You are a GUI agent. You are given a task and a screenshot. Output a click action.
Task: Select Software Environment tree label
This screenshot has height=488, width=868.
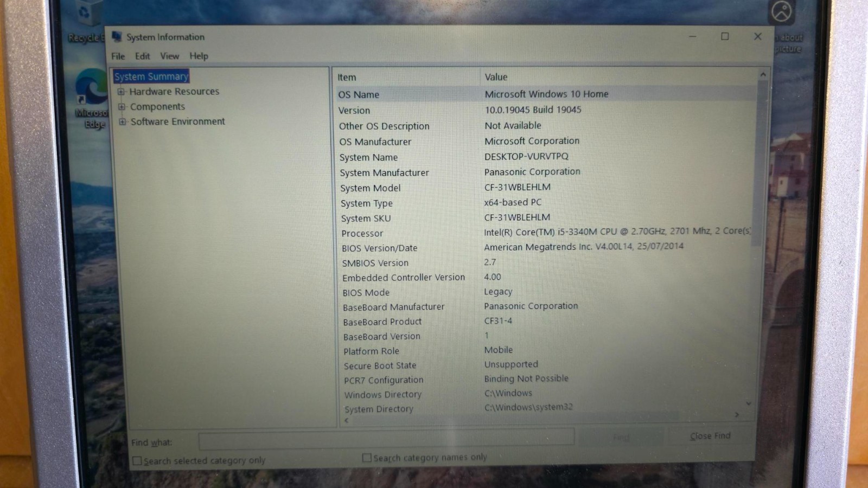(177, 121)
